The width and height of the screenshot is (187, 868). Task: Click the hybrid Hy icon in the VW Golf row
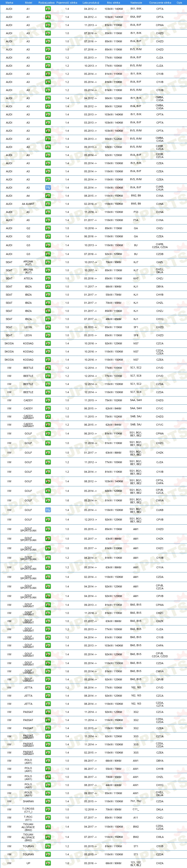click(x=48, y=510)
